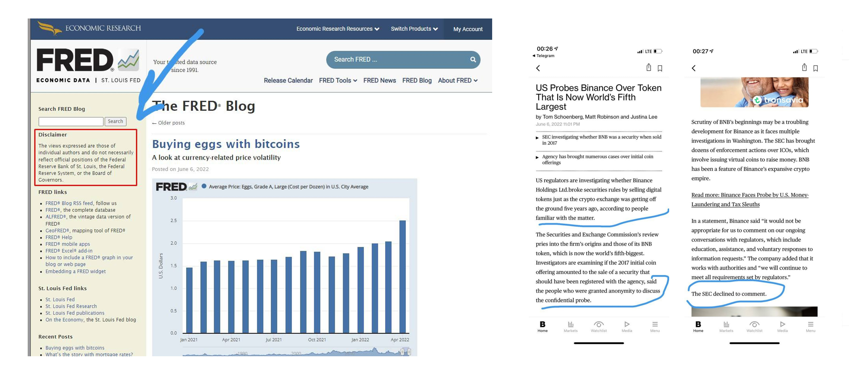Open FRED News nav item
The image size is (868, 375).
click(x=380, y=80)
